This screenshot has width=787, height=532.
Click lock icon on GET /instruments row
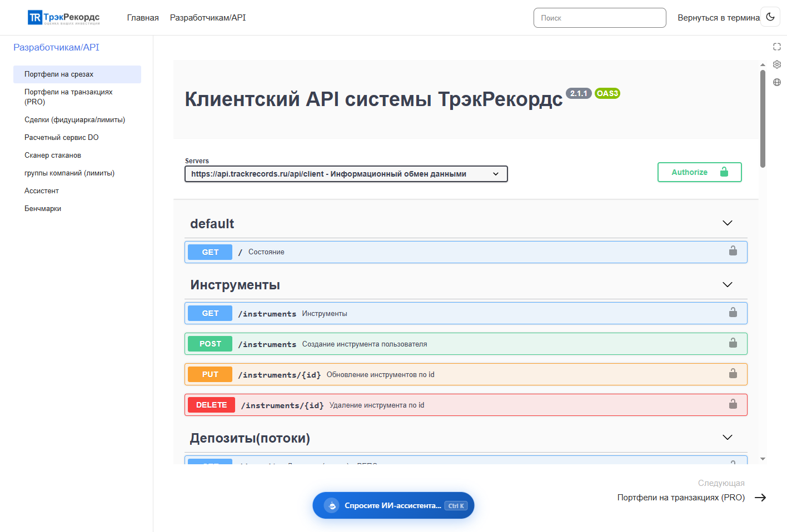(733, 313)
